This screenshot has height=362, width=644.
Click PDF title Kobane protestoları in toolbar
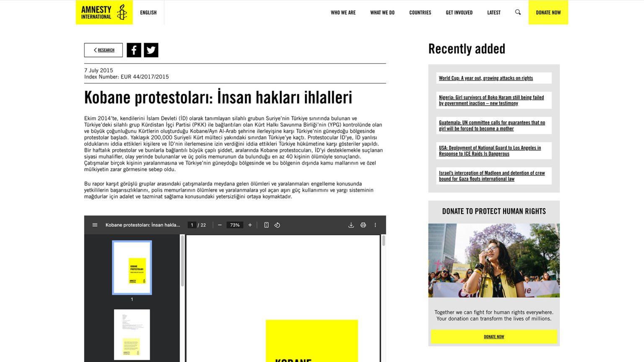143,225
